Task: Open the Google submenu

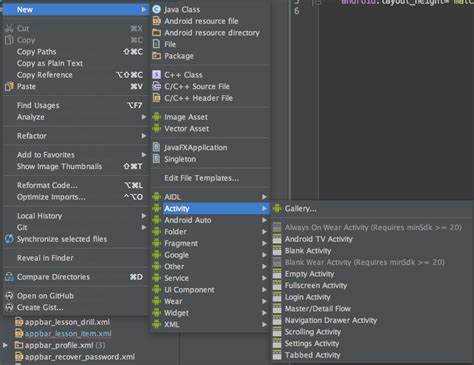Action: (210, 255)
